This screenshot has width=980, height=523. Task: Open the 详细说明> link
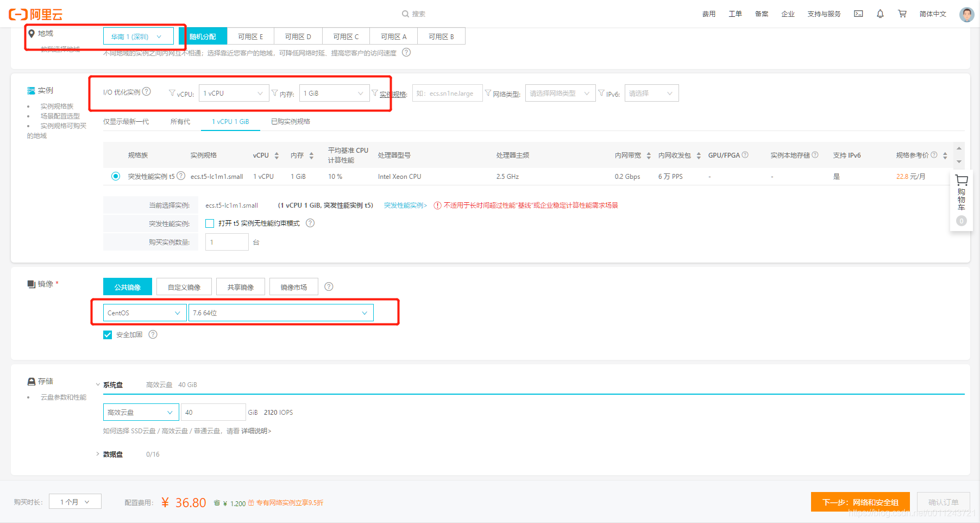point(256,431)
